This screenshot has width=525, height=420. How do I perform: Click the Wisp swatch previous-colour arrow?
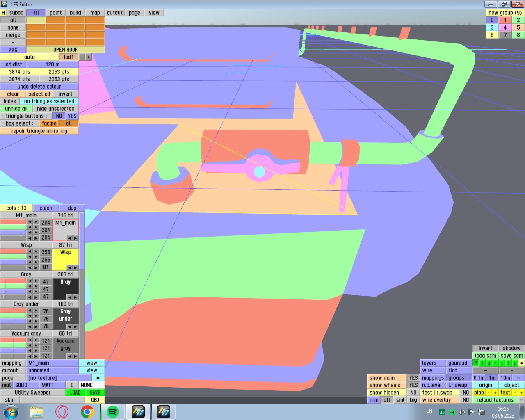(70, 267)
